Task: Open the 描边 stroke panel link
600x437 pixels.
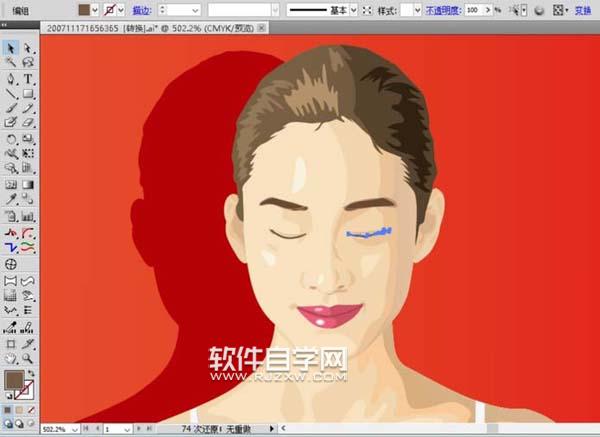Action: 141,10
